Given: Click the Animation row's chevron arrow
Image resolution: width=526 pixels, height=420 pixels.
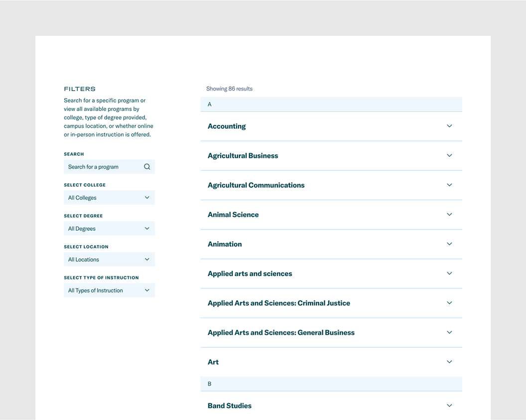Looking at the screenshot, I should click(x=449, y=244).
